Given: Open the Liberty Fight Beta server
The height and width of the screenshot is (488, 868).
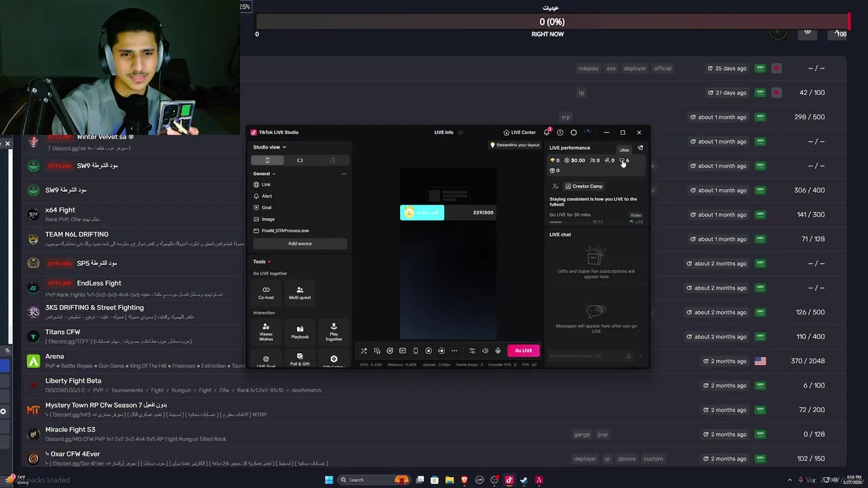Looking at the screenshot, I should coord(434,386).
